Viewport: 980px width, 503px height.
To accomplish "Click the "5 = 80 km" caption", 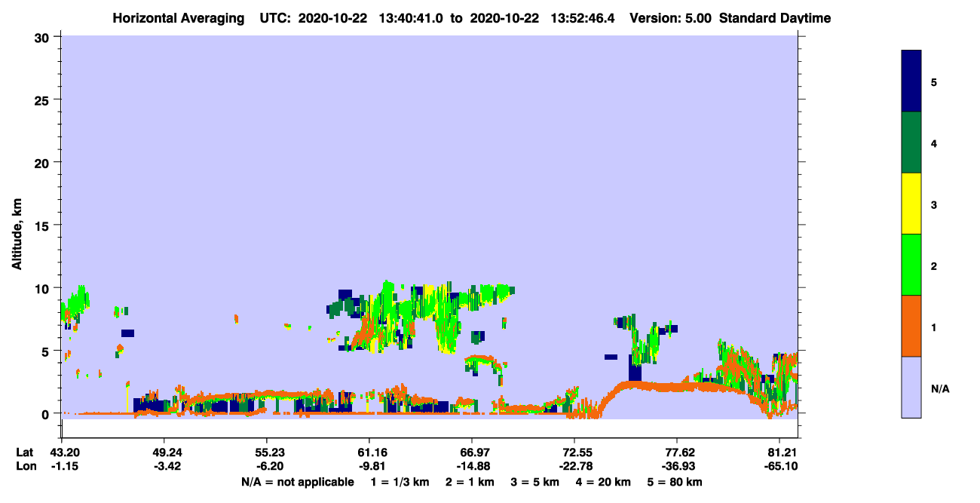I will [x=673, y=482].
